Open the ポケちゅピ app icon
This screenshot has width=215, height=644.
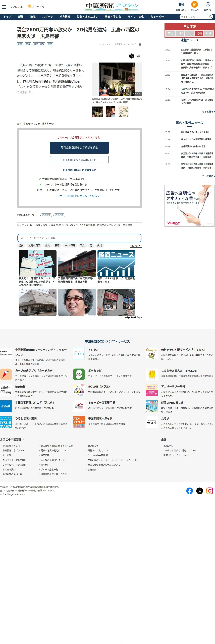tap(79, 374)
